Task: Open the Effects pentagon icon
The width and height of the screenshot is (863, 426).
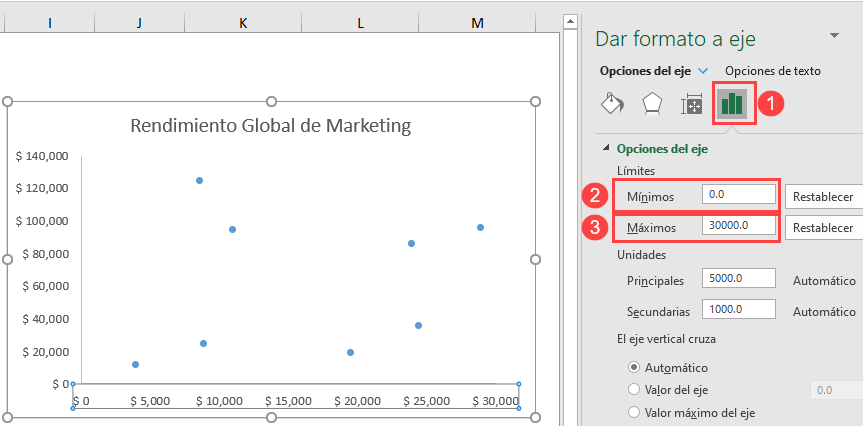Action: [x=652, y=103]
